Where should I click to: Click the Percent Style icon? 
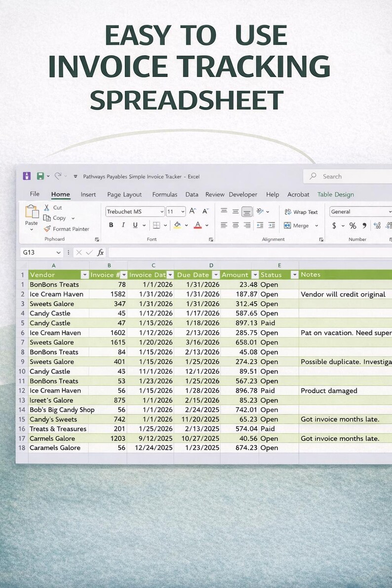[353, 225]
